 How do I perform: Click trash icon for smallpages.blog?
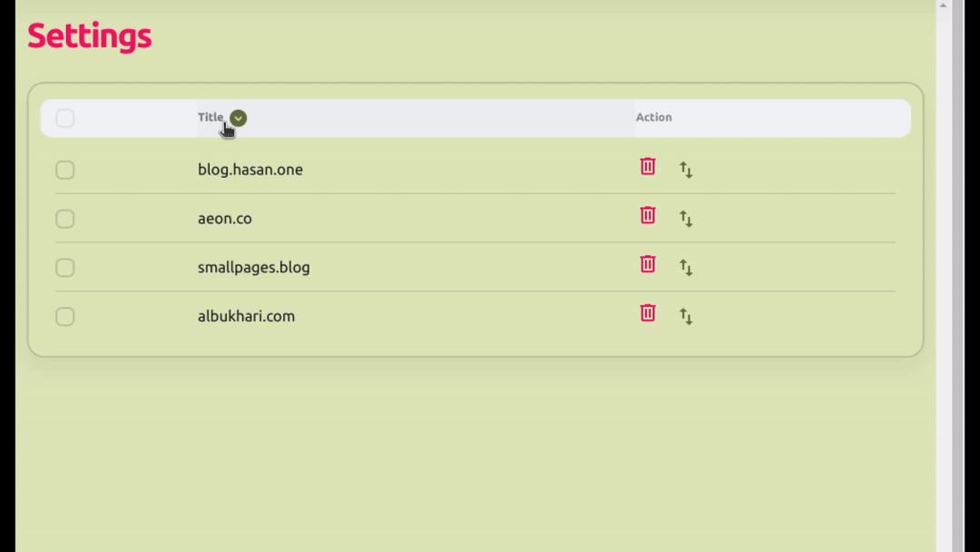tap(647, 264)
